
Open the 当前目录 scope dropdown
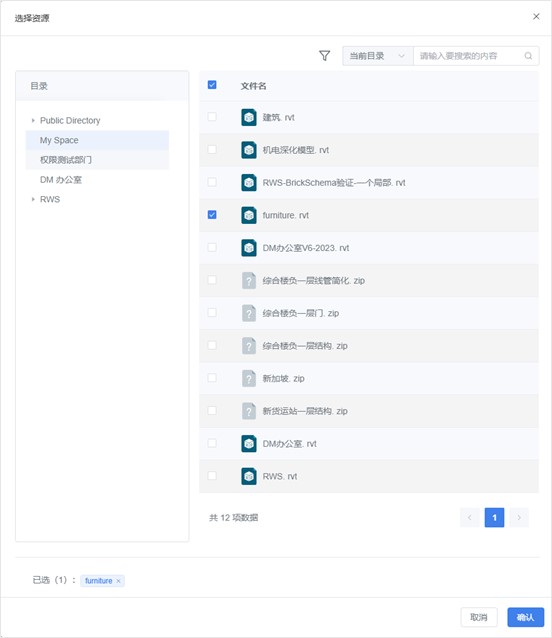[377, 56]
